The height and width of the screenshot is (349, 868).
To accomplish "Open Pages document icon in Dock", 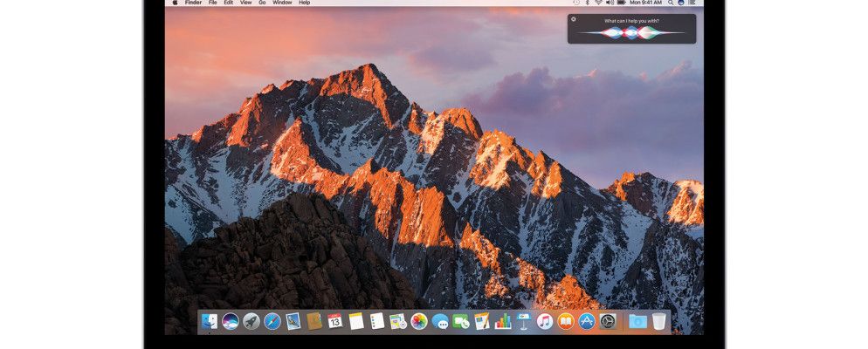I will pyautogui.click(x=482, y=321).
